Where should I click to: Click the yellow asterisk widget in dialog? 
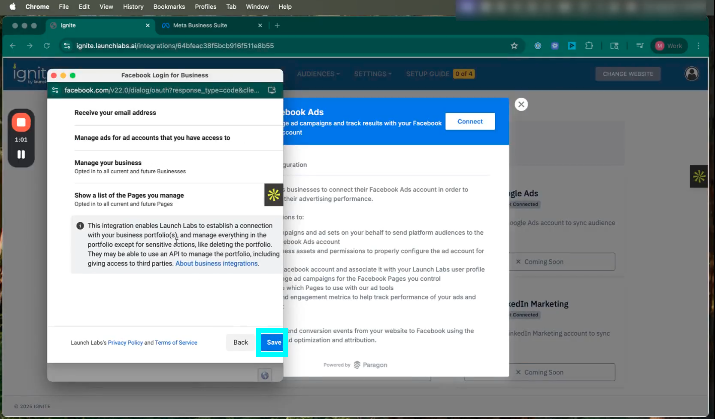coord(274,195)
